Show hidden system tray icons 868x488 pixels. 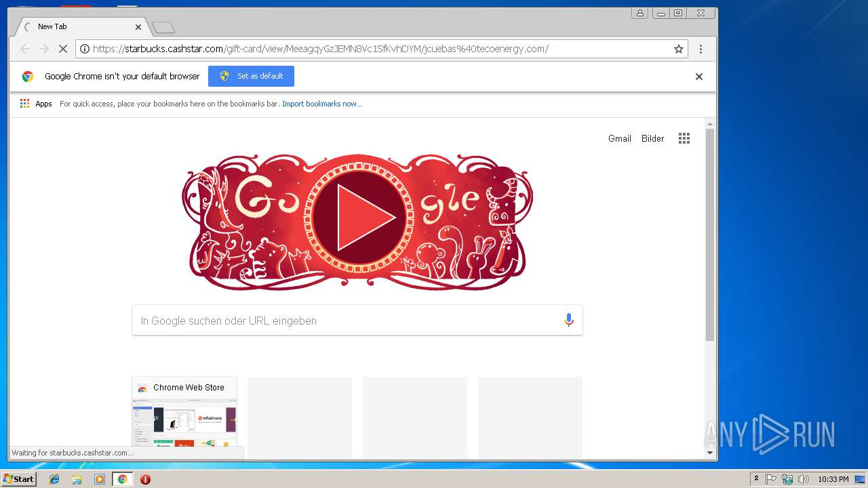point(756,479)
